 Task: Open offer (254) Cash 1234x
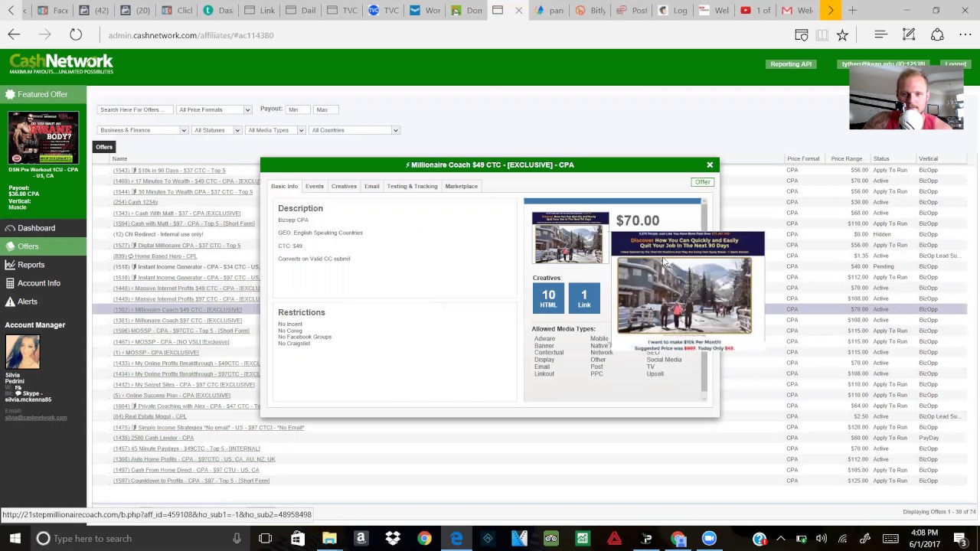click(136, 203)
